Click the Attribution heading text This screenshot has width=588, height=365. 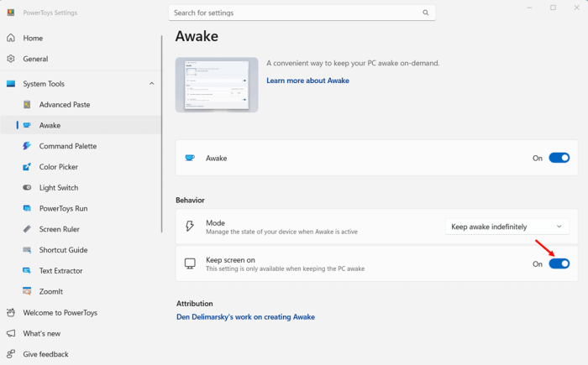click(x=195, y=304)
